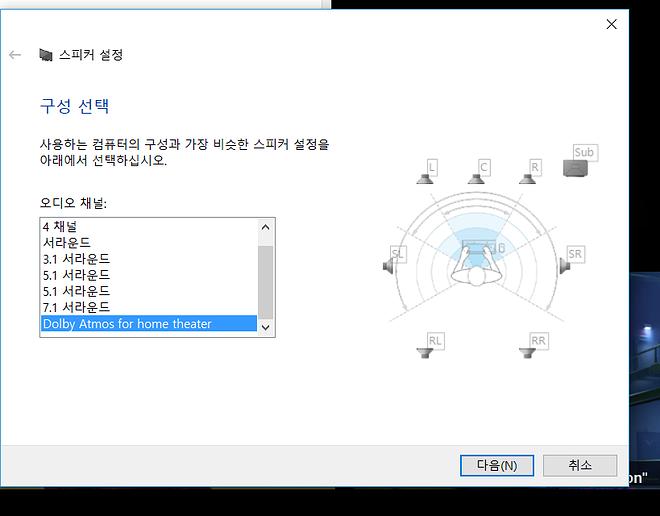Image resolution: width=660 pixels, height=516 pixels.
Task: Test the SL side left speaker
Action: 388,266
